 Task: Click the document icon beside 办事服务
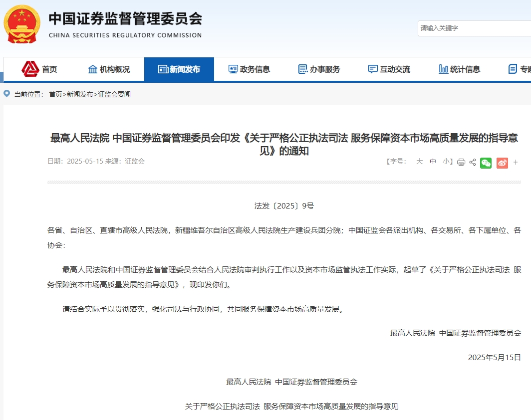coord(303,69)
